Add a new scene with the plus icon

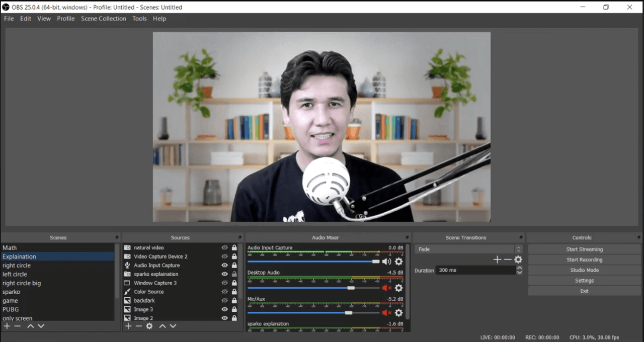point(7,326)
